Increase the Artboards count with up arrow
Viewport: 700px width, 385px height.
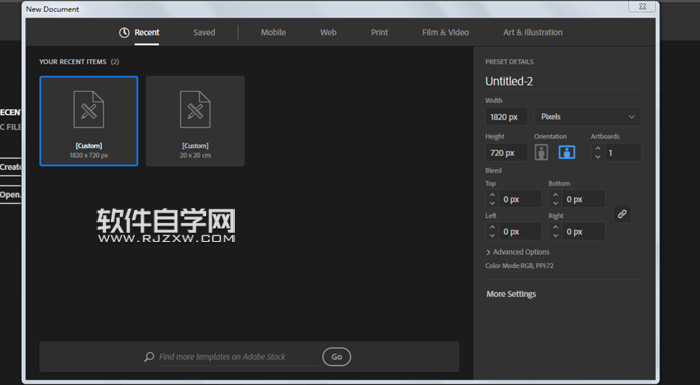point(598,149)
